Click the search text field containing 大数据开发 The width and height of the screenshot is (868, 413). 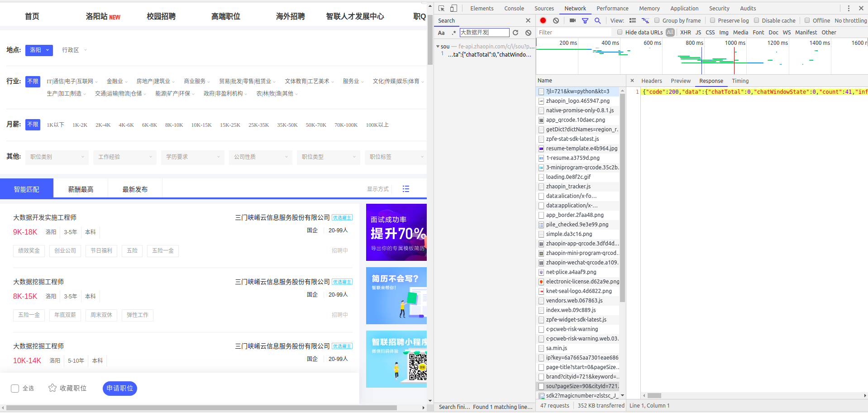coord(484,33)
